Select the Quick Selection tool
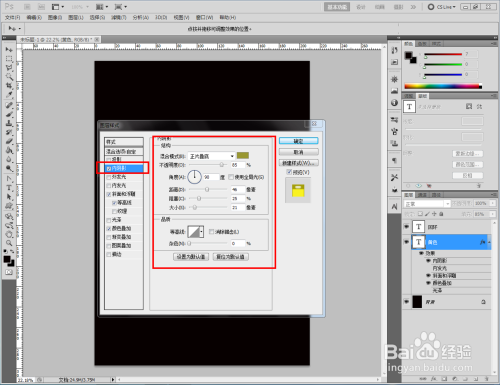The height and width of the screenshot is (385, 500). [x=9, y=77]
